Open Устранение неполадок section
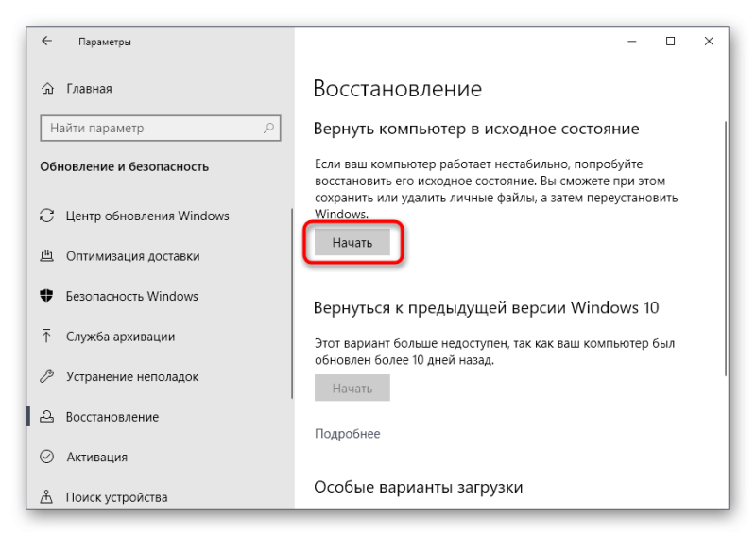Screen dimensions: 756x536 tap(132, 377)
